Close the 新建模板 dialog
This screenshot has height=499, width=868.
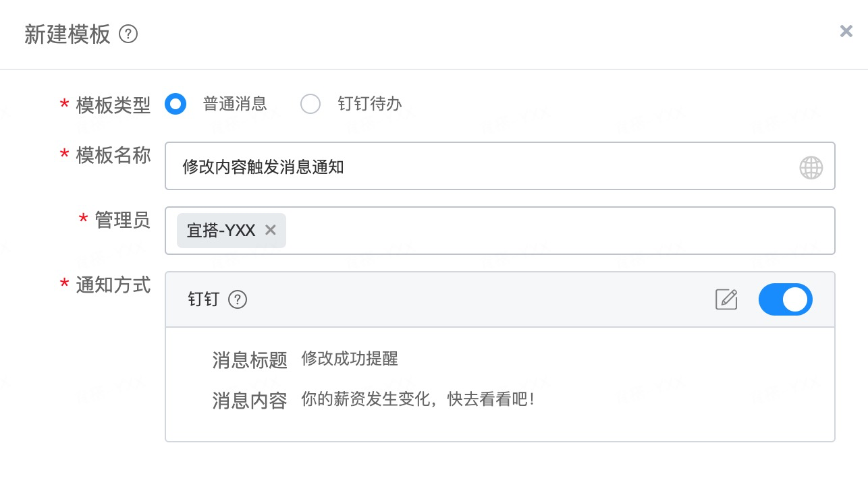[846, 31]
